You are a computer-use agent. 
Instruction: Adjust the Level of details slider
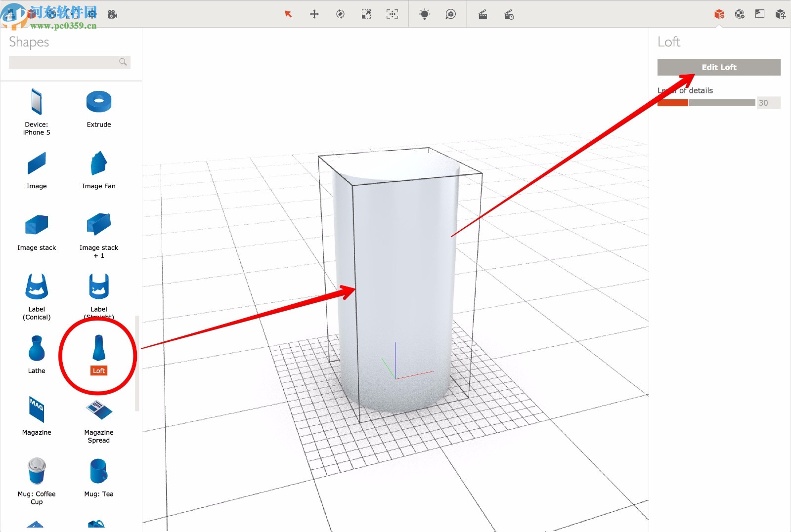click(x=687, y=103)
